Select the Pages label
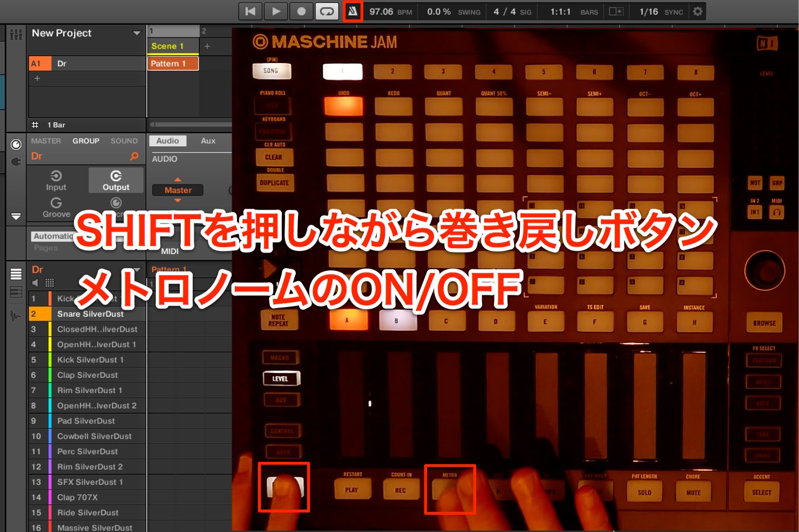799x532 pixels. [46, 248]
